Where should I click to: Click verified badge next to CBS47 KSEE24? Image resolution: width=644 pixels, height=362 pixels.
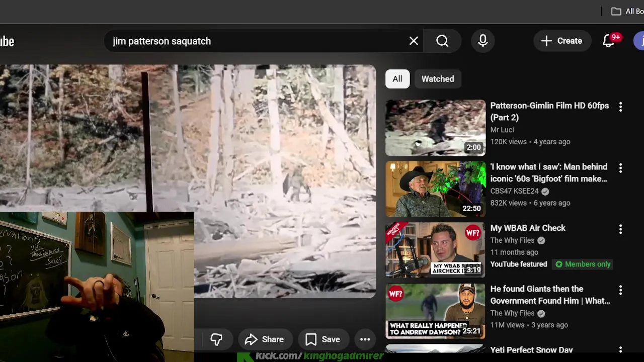point(545,192)
